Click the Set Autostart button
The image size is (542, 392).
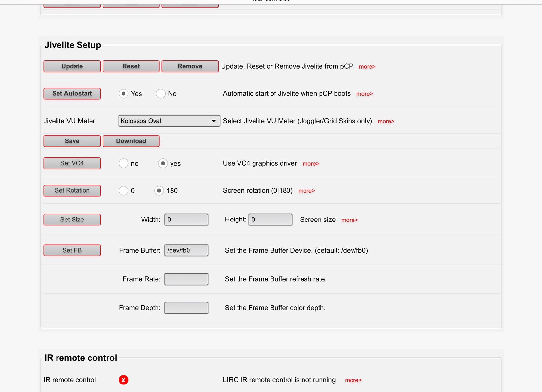click(72, 93)
